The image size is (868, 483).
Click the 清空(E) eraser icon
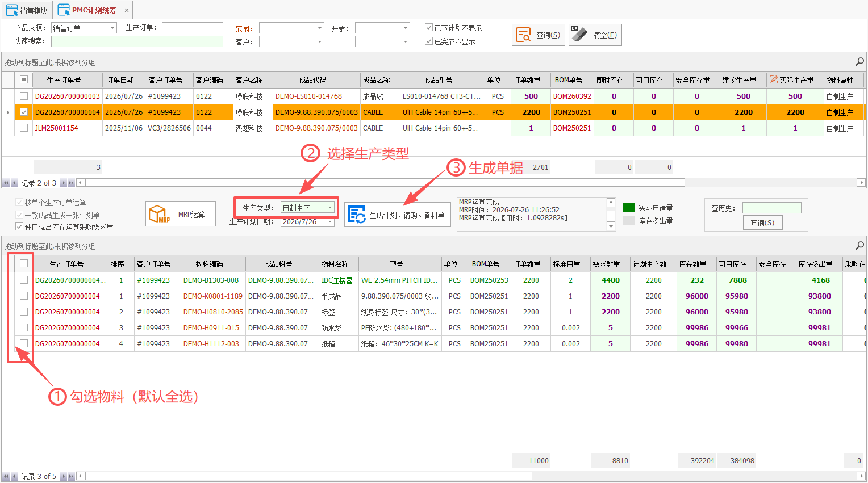579,35
